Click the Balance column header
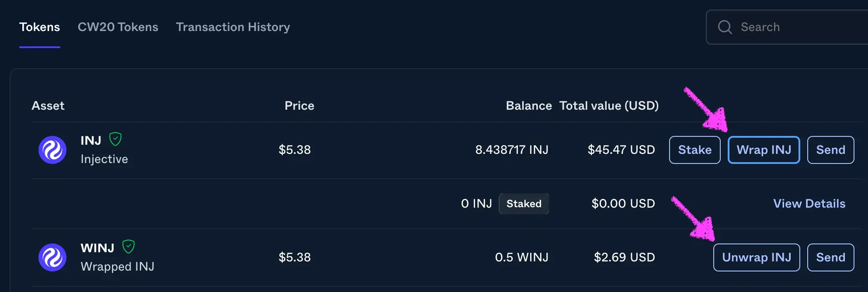This screenshot has width=868, height=292. (529, 106)
